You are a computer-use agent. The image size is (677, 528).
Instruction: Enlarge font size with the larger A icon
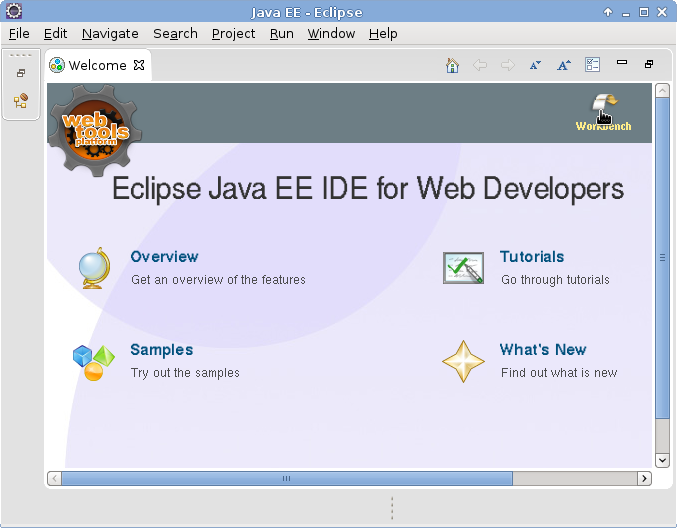point(563,65)
